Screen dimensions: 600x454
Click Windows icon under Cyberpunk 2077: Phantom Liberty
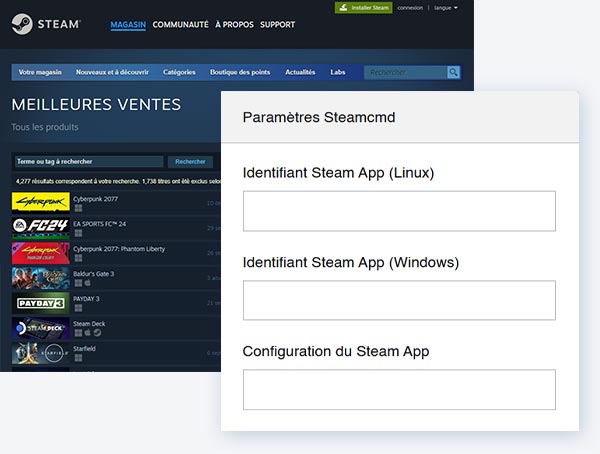point(78,258)
